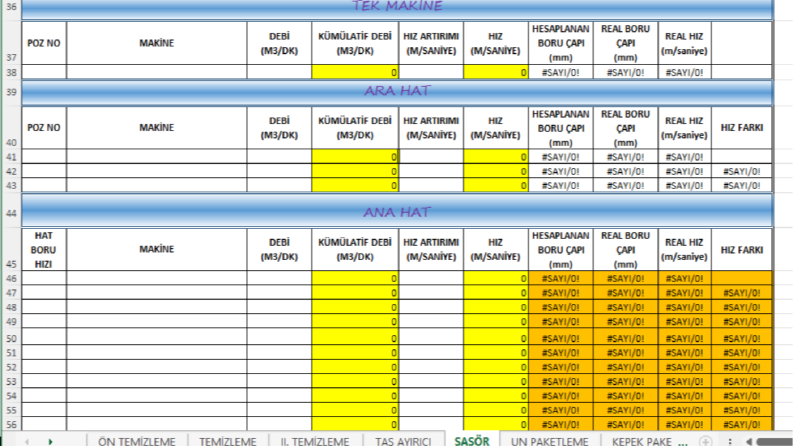Select row header 46

[x=11, y=278]
